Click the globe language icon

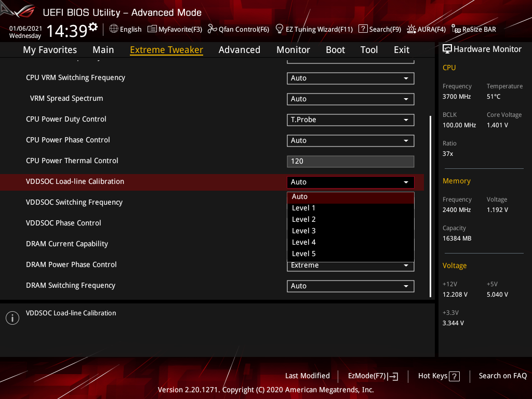coord(114,29)
